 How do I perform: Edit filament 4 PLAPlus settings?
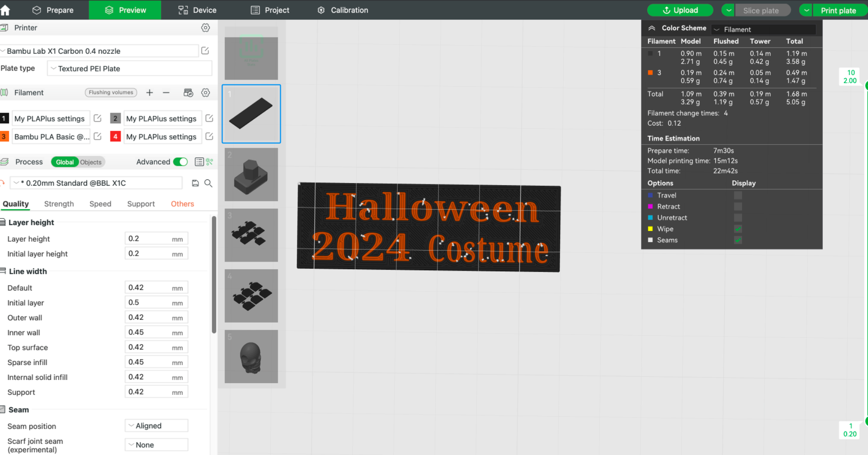click(209, 136)
